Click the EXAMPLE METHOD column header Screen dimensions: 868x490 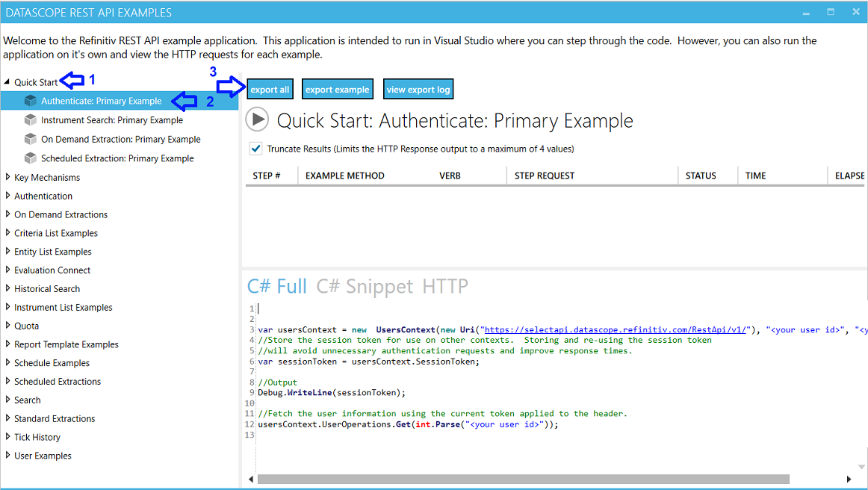click(345, 176)
